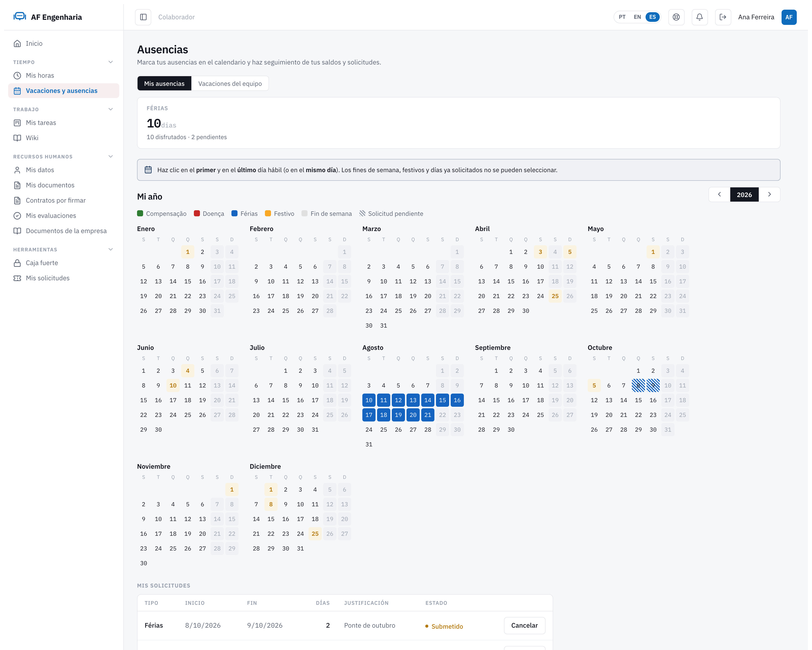Cancel the Ponte de outubro request
This screenshot has height=650, width=812.
(x=524, y=626)
